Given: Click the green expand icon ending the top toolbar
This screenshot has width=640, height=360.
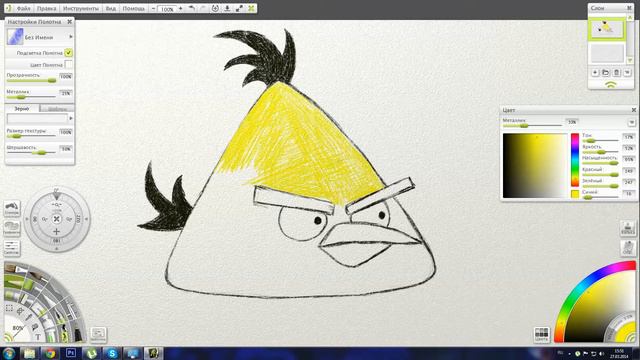Looking at the screenshot, I should pyautogui.click(x=251, y=8).
